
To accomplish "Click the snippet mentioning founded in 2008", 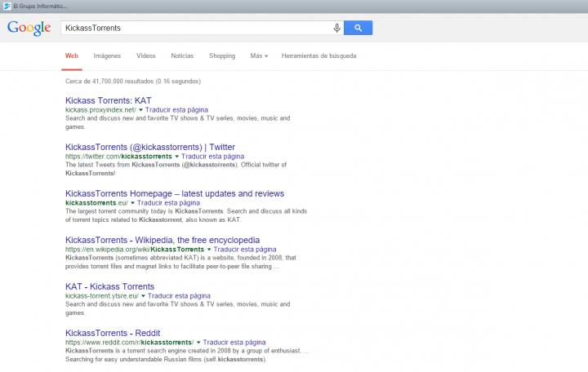I will [x=180, y=262].
